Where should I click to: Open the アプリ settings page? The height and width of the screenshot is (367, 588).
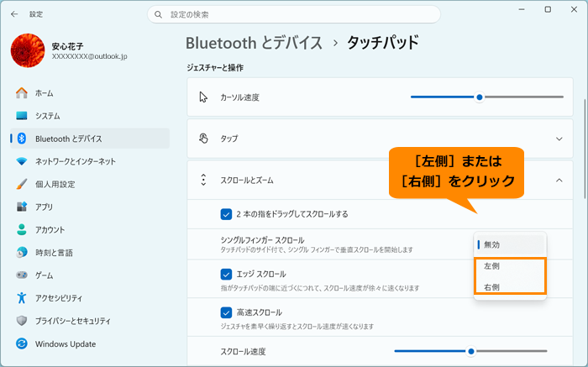coord(90,207)
